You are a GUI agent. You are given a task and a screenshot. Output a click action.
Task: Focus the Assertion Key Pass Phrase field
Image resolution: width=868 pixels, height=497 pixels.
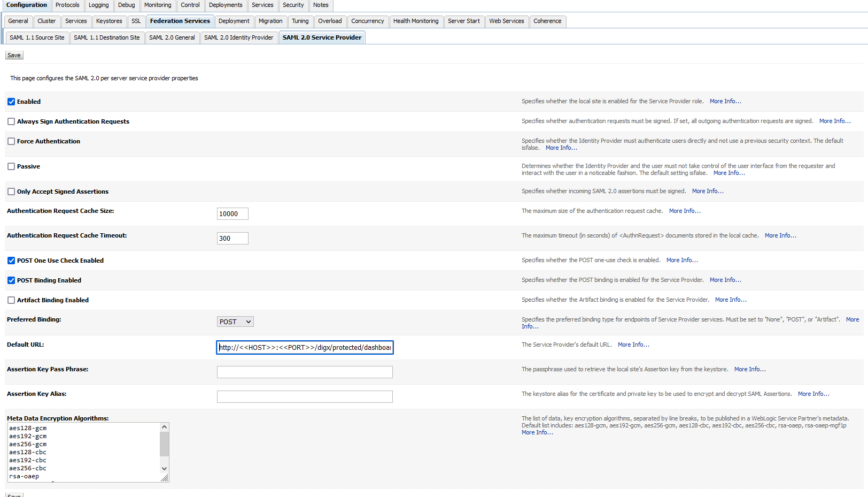tap(305, 372)
